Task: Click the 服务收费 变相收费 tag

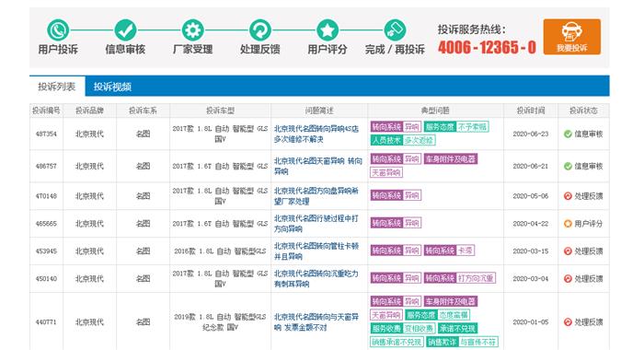Action: (403, 329)
